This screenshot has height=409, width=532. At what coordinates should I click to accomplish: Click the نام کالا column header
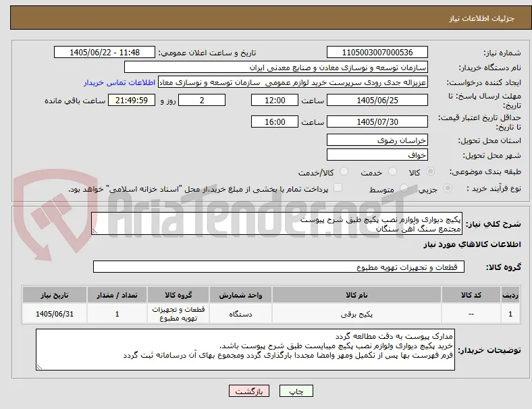coord(356,295)
